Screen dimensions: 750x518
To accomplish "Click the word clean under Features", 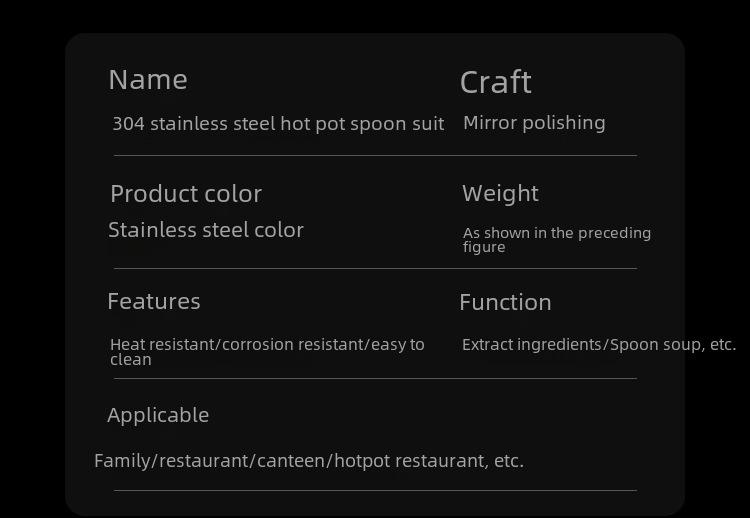I will tap(131, 360).
